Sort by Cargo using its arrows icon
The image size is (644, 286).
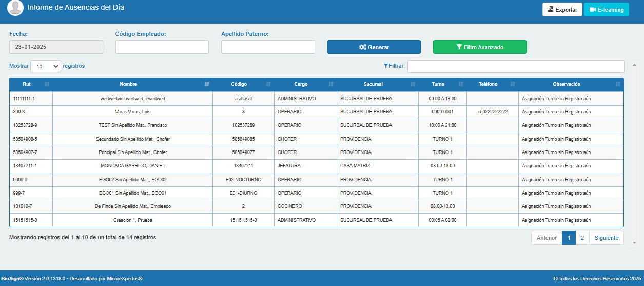tap(331, 84)
